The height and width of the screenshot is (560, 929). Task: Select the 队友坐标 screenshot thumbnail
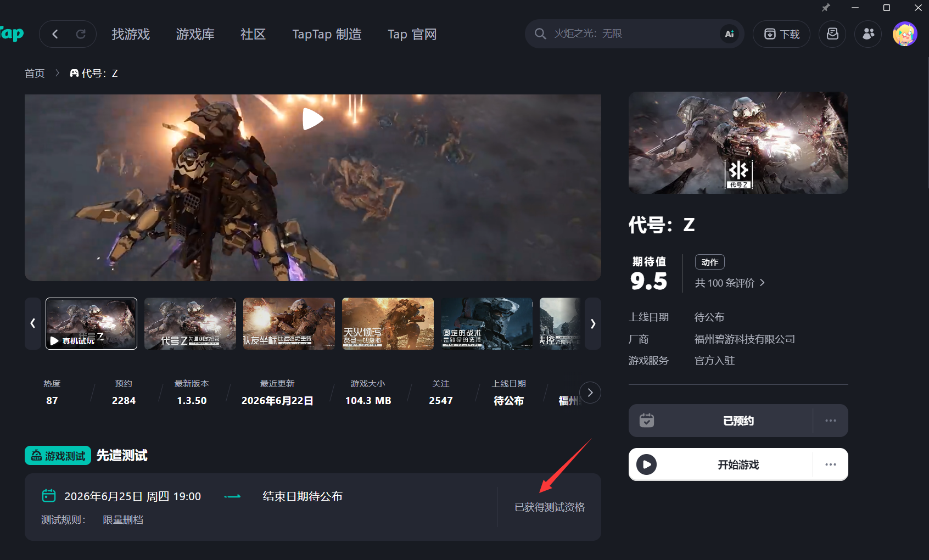(x=289, y=323)
